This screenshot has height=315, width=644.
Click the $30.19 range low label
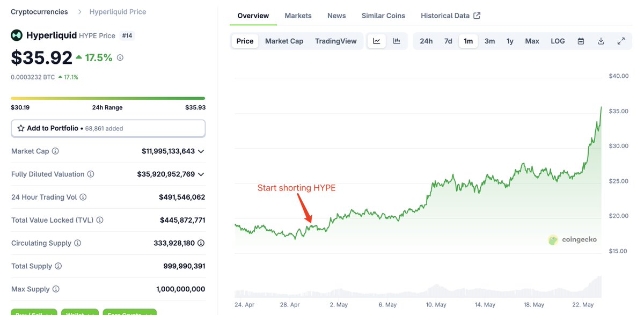(x=20, y=107)
